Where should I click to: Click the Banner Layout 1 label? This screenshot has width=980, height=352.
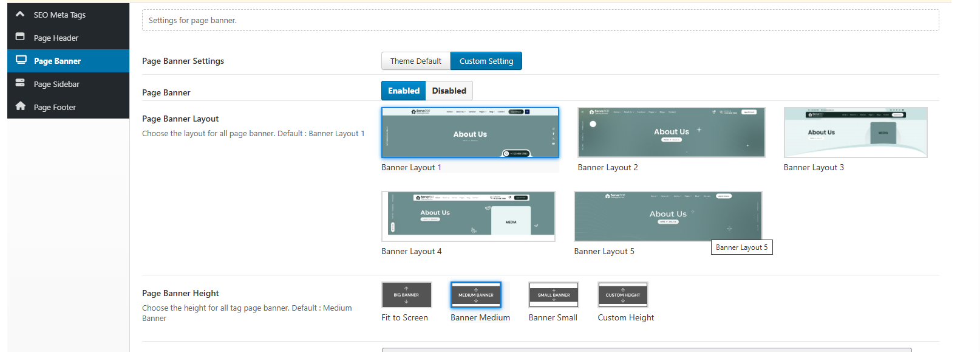click(x=411, y=167)
